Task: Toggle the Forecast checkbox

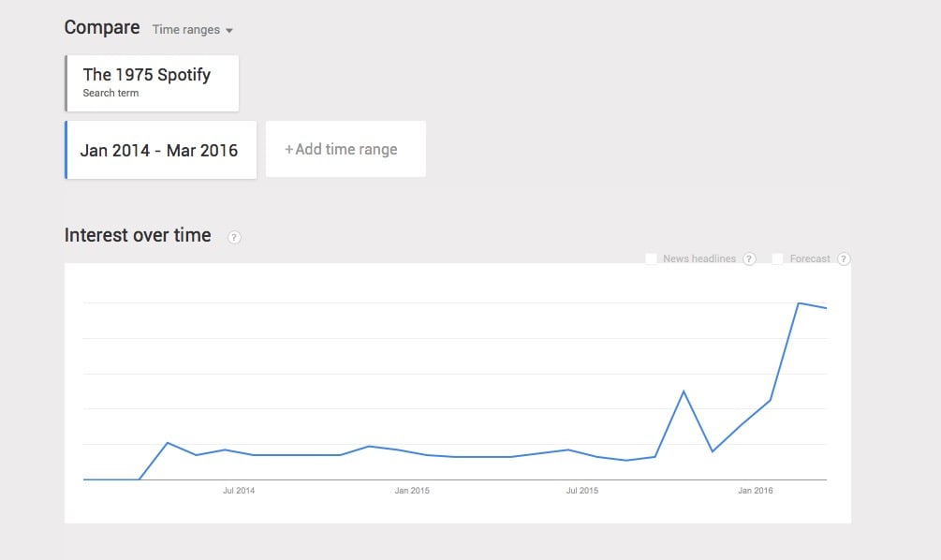Action: pyautogui.click(x=777, y=258)
